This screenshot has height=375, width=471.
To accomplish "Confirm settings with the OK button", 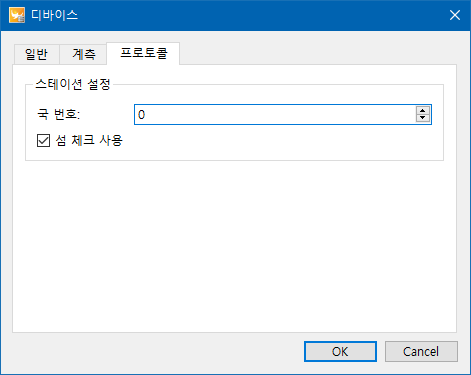I will click(340, 351).
